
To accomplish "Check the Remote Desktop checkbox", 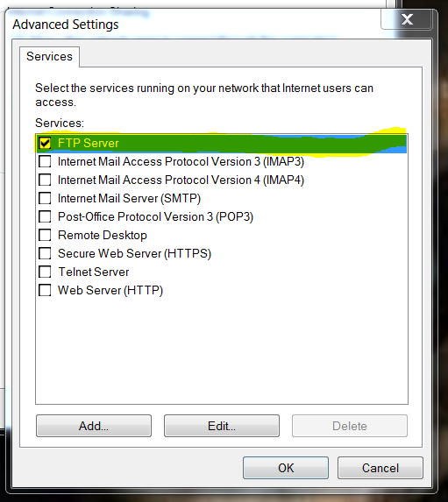I will click(x=45, y=235).
